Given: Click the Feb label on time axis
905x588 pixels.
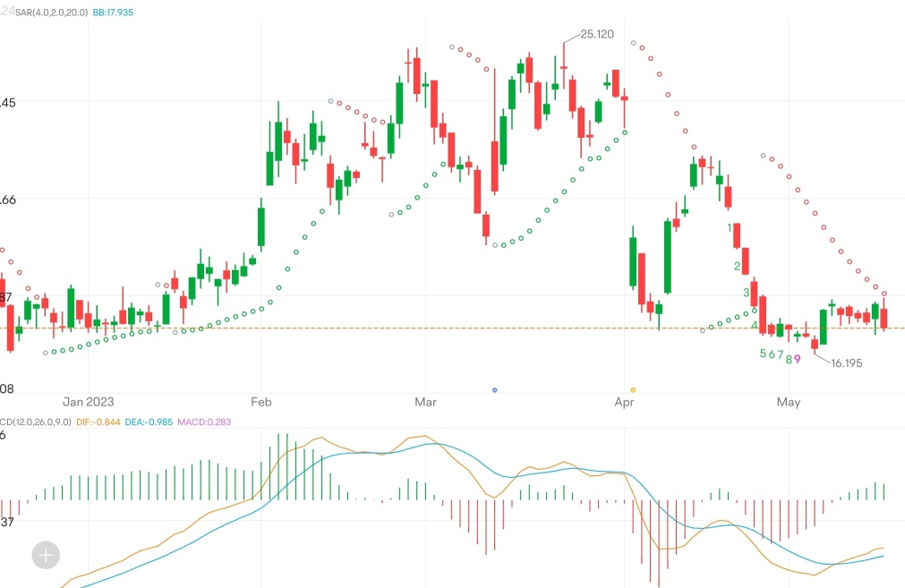Looking at the screenshot, I should click(261, 403).
